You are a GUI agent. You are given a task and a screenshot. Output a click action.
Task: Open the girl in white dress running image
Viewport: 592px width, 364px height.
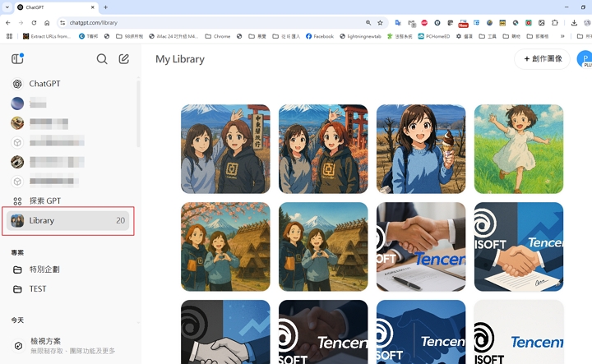[519, 149]
